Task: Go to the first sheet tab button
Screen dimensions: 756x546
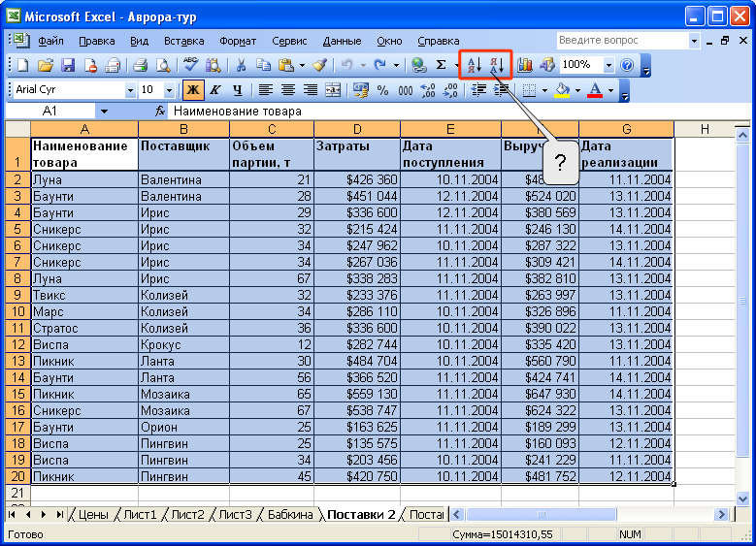Action: 12,515
